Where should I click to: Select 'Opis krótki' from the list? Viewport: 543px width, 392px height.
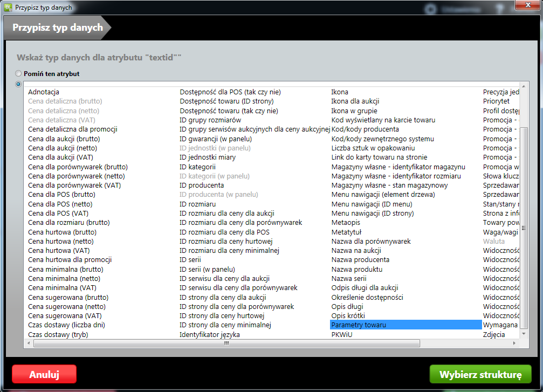(348, 315)
